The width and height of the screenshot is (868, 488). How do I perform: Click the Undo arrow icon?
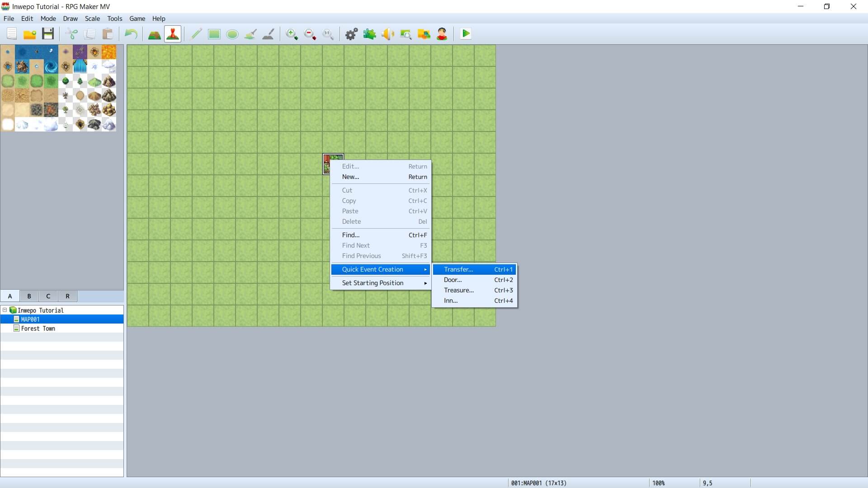coord(131,34)
